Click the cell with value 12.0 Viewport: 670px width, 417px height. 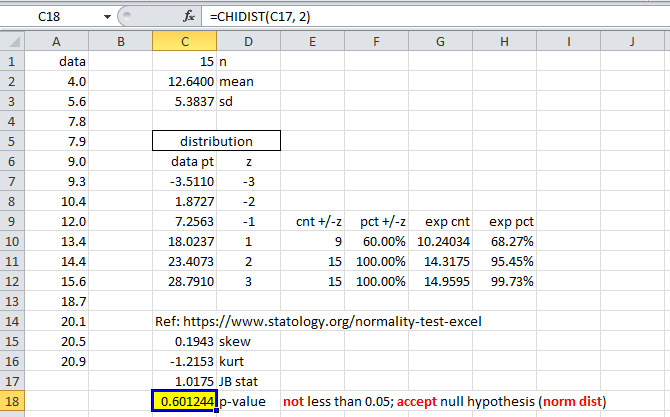(x=56, y=221)
